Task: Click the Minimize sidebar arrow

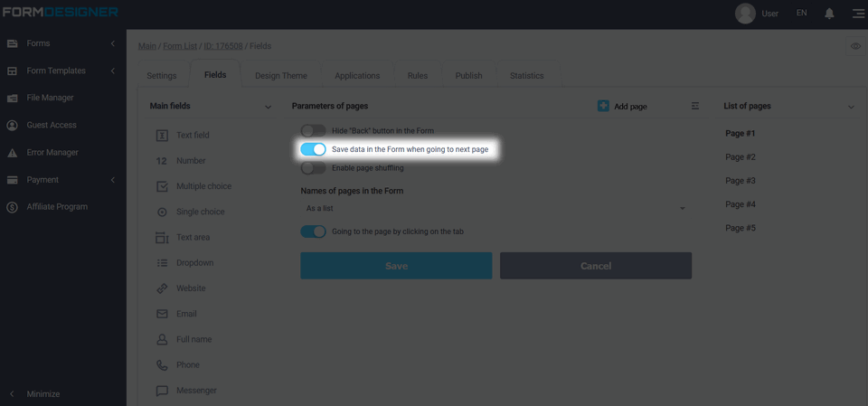Action: click(x=12, y=394)
